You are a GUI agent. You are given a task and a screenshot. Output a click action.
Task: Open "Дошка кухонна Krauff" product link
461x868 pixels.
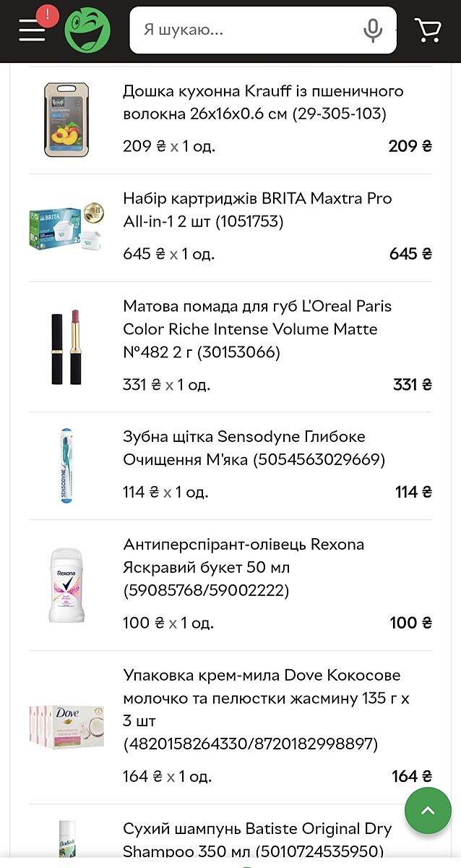(263, 103)
